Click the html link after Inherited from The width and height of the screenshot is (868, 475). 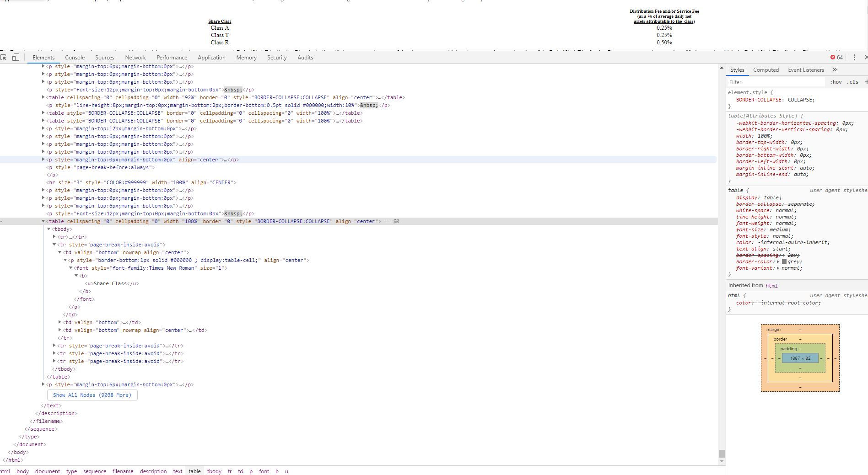pyautogui.click(x=771, y=286)
